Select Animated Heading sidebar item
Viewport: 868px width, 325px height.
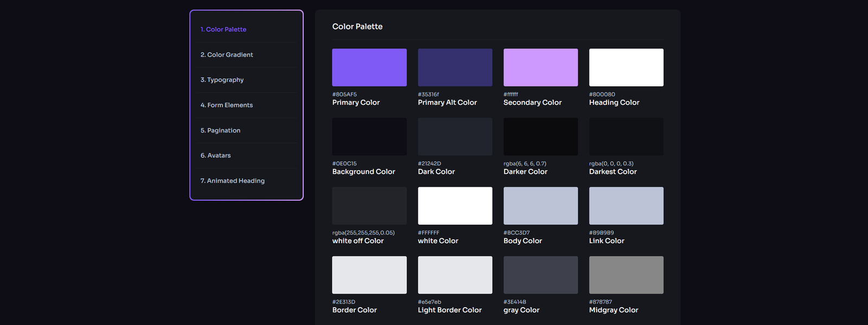click(232, 181)
